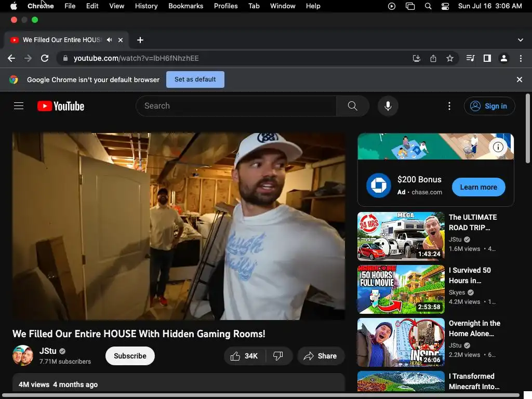The image size is (532, 399).
Task: Open Chrome three-dot menu
Action: point(521,58)
